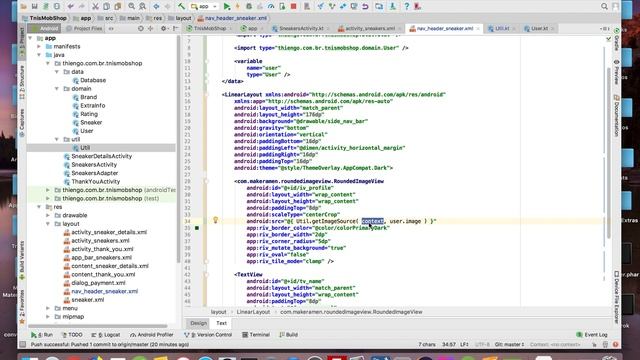Click the SDK Manager download icon
The height and width of the screenshot is (360, 640).
click(x=393, y=7)
